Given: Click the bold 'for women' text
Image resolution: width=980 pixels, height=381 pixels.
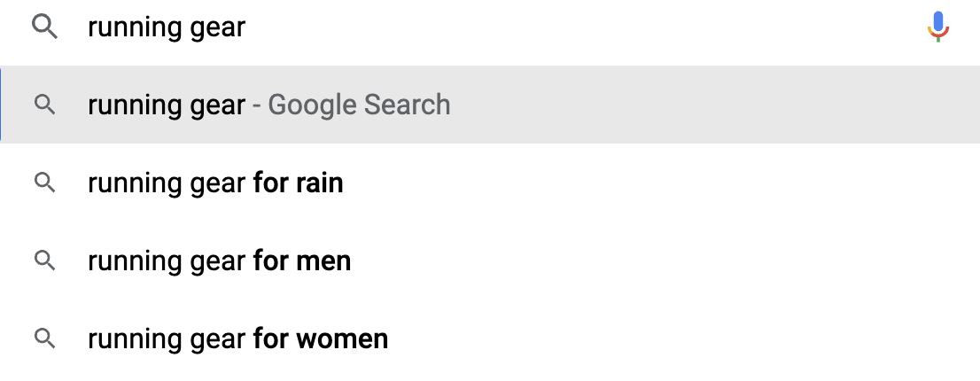Looking at the screenshot, I should pos(320,338).
